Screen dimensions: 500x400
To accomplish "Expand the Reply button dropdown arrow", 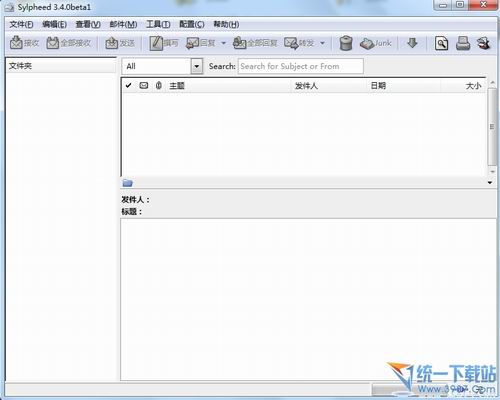I will click(224, 43).
